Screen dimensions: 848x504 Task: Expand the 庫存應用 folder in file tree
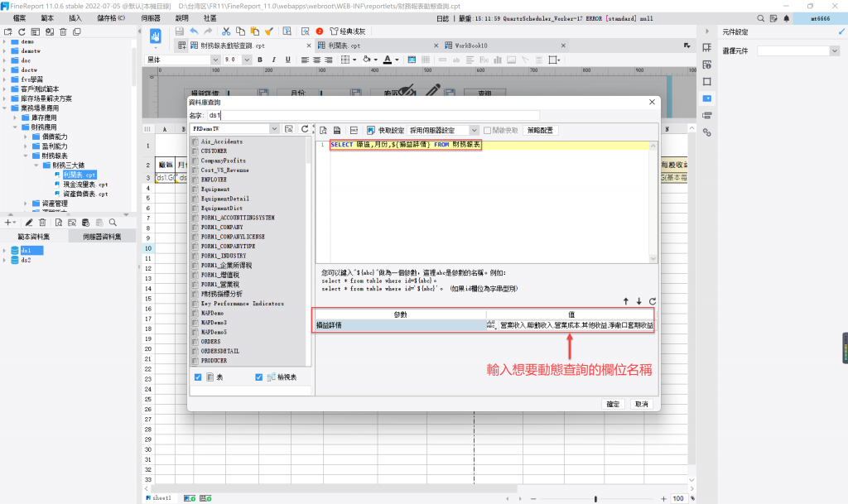point(15,118)
